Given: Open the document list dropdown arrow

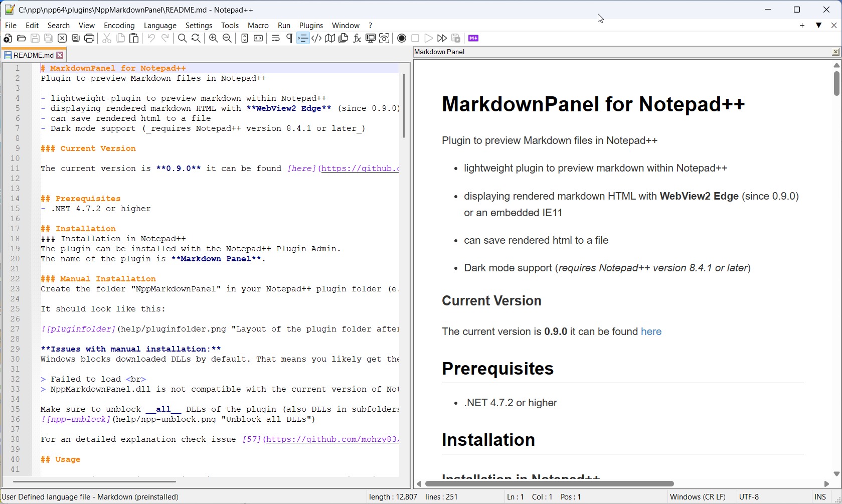Looking at the screenshot, I should (x=818, y=25).
